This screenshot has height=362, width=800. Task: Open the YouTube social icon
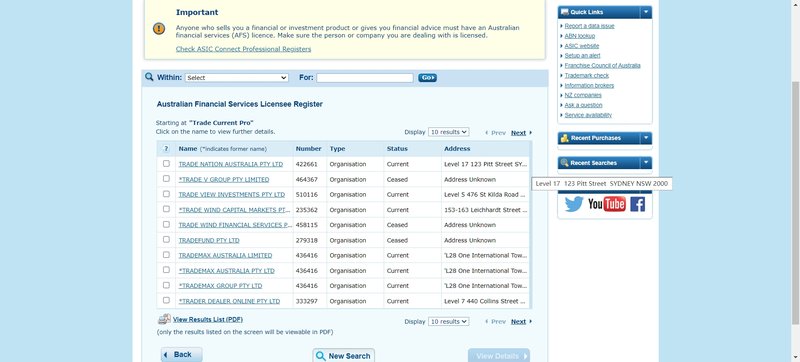point(607,204)
